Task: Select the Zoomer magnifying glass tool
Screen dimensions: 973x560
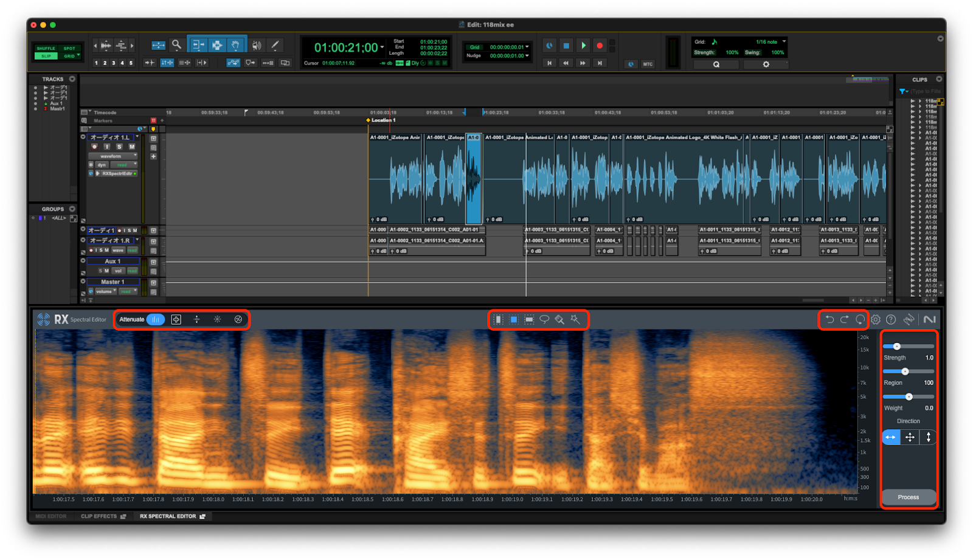Action: (x=176, y=45)
